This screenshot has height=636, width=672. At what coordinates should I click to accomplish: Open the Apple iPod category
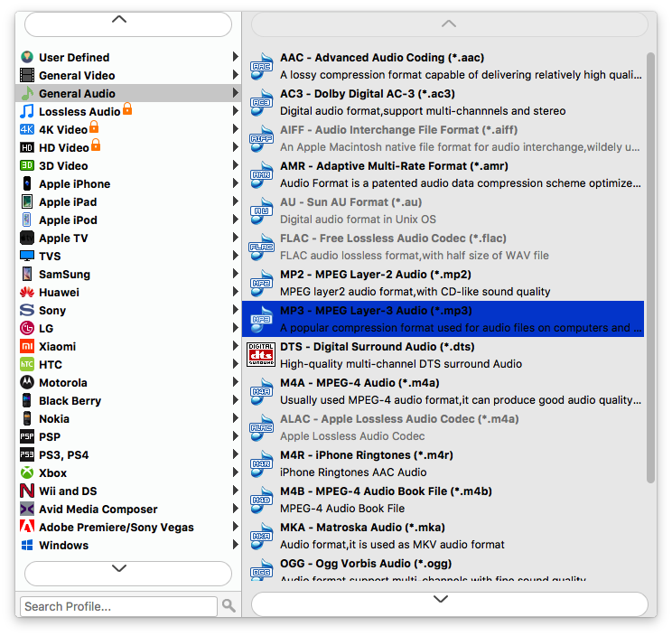click(x=128, y=220)
